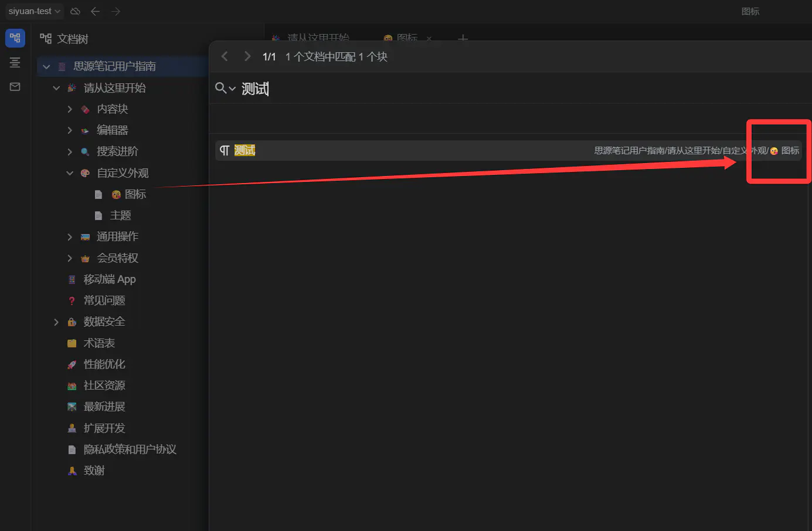The image size is (812, 531).
Task: Collapse the 思源笔记用户指南 notebook
Action: tap(46, 67)
